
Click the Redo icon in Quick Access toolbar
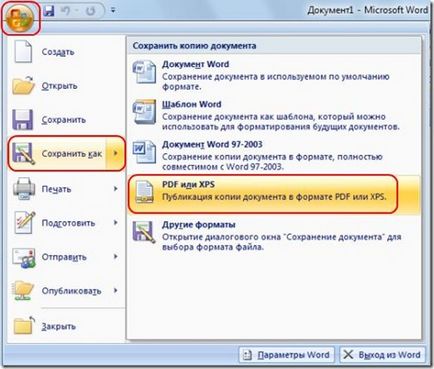(x=90, y=11)
